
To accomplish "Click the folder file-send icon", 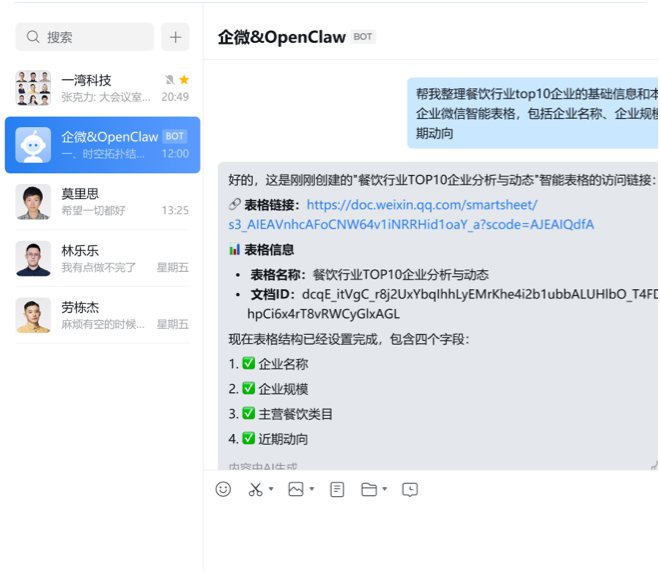I will [369, 490].
